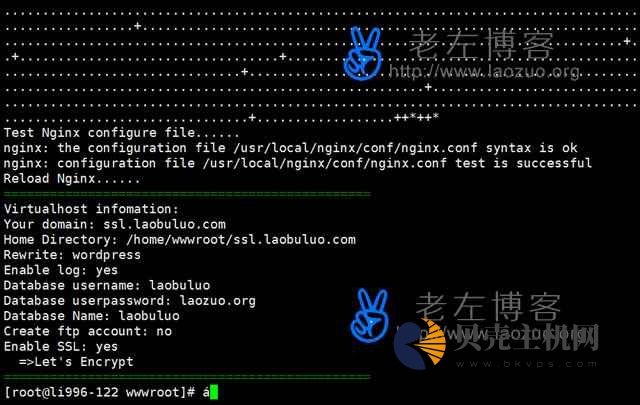The height and width of the screenshot is (405, 640).
Task: Click the upper green dashed separator line
Action: pos(187,194)
